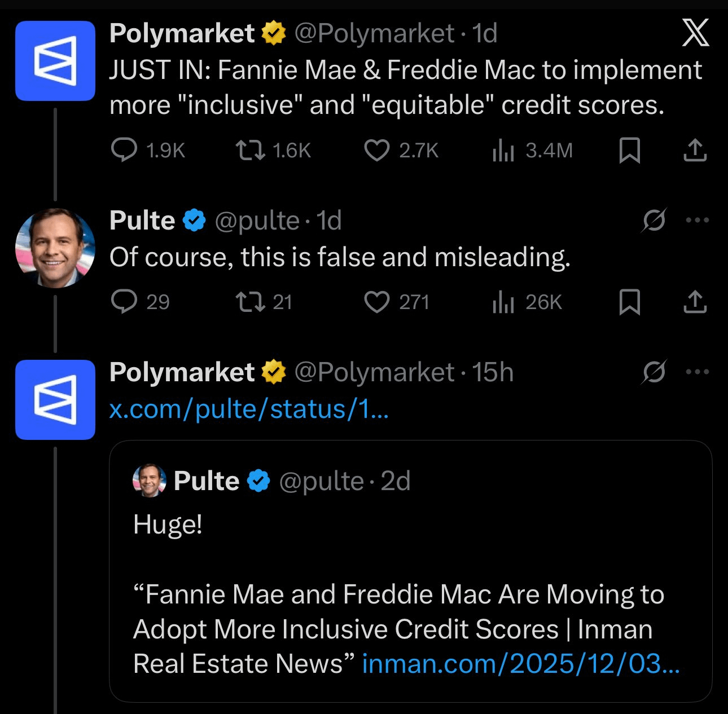This screenshot has width=728, height=714.
Task: Share Pulte's reply post
Action: tap(695, 302)
